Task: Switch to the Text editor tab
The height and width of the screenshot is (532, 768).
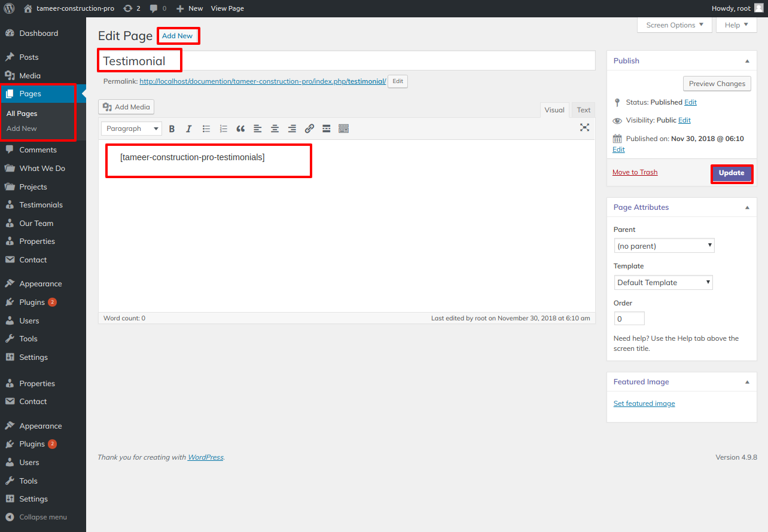Action: tap(584, 110)
